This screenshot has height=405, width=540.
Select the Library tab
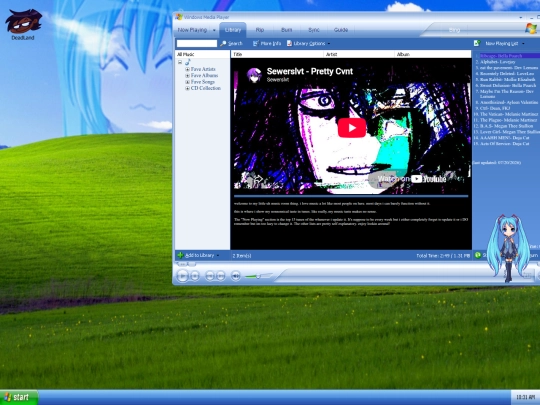coord(233,30)
